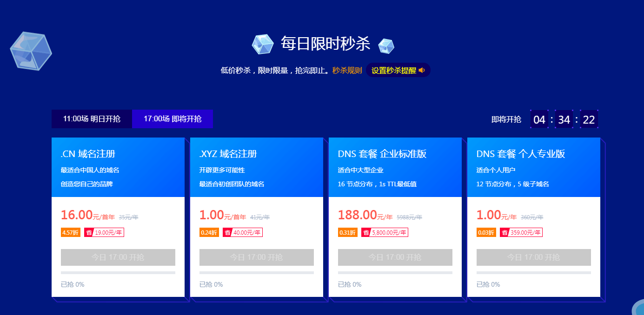Click the progress bar on the .CN domain card

[x=118, y=273]
